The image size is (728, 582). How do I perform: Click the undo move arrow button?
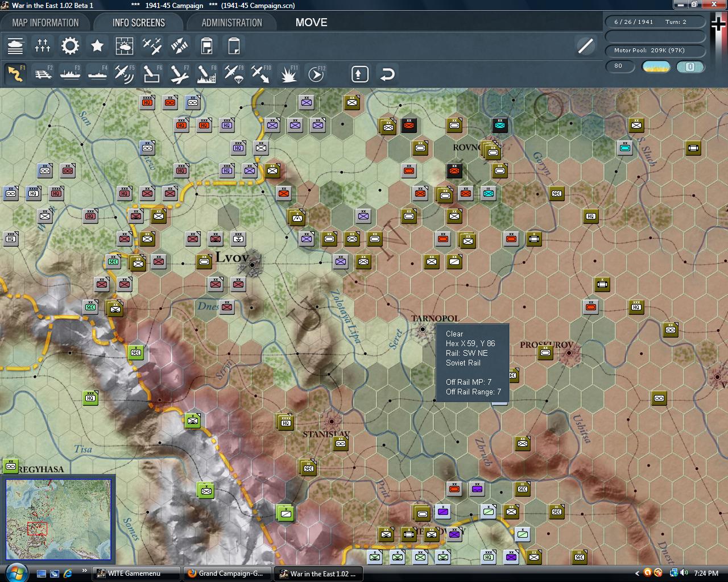point(387,74)
